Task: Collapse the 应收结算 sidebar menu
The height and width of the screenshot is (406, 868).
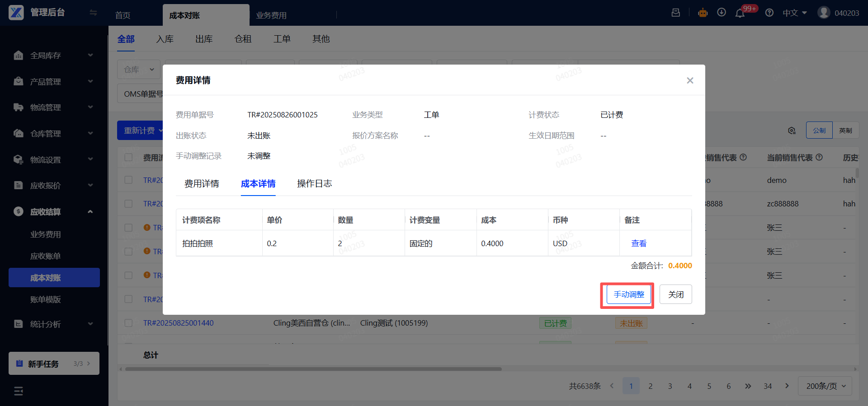Action: click(x=90, y=211)
